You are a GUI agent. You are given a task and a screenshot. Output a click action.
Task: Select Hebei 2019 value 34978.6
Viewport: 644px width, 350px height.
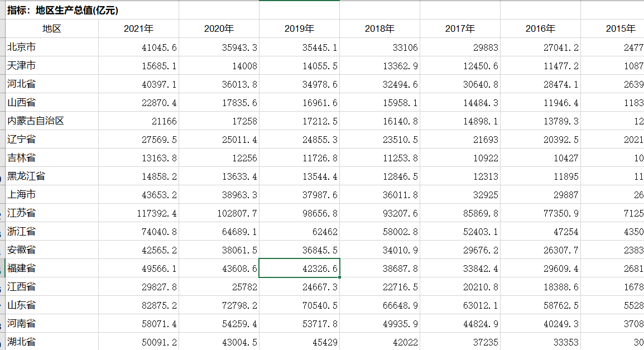pyautogui.click(x=300, y=84)
